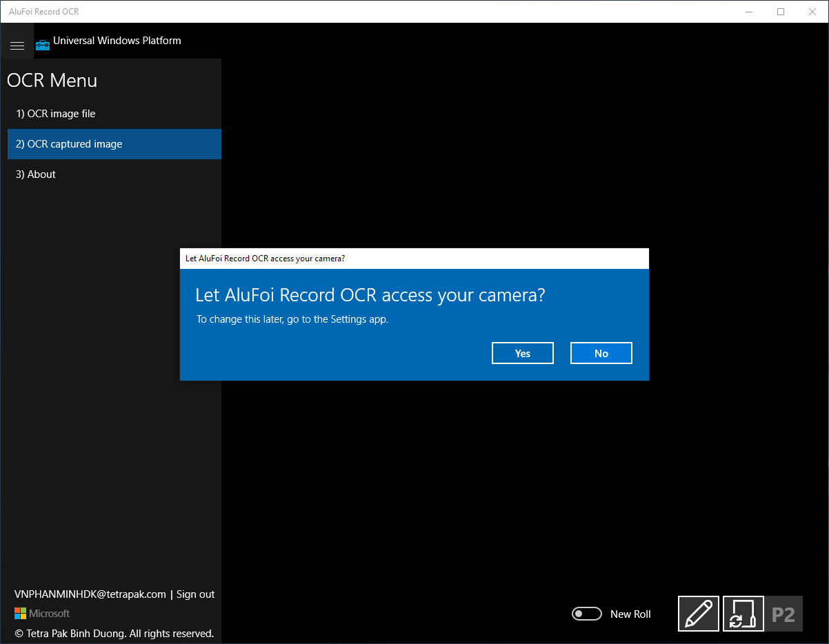Click the P2 button
The height and width of the screenshot is (644, 829).
pos(783,614)
